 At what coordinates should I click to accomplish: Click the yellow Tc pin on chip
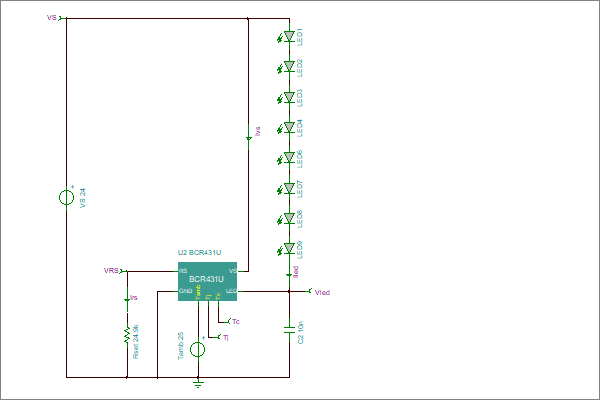[x=218, y=296]
